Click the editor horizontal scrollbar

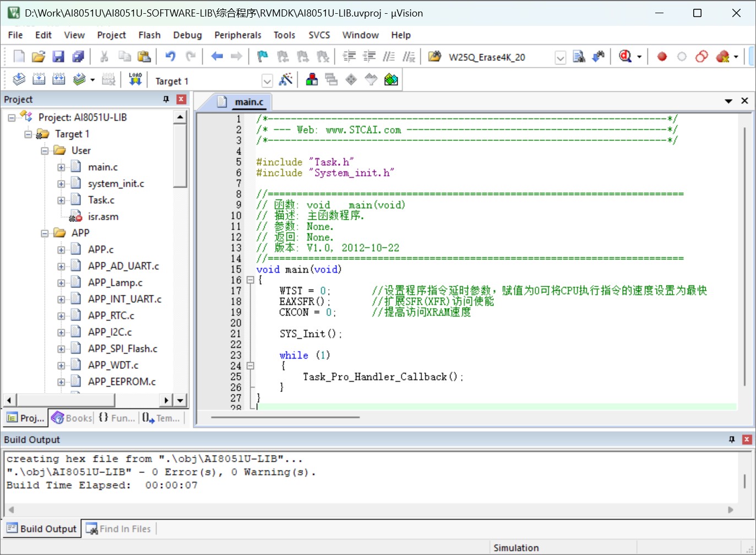(x=285, y=417)
